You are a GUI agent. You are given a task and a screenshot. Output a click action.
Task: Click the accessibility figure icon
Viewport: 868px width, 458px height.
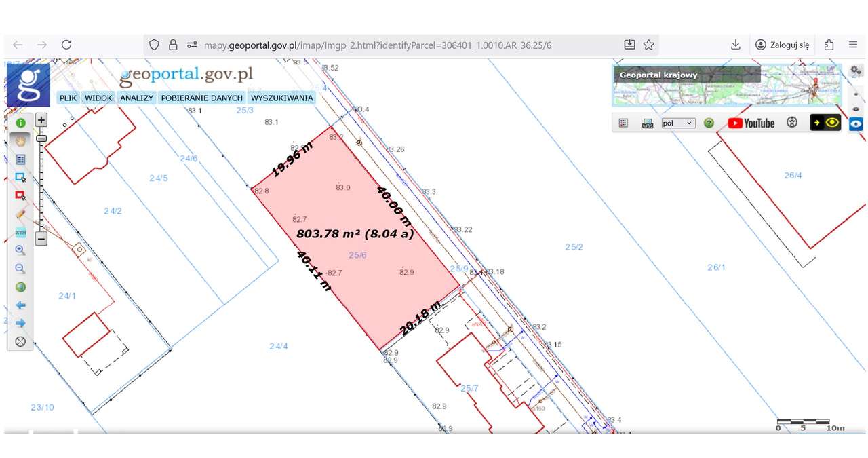pos(791,123)
